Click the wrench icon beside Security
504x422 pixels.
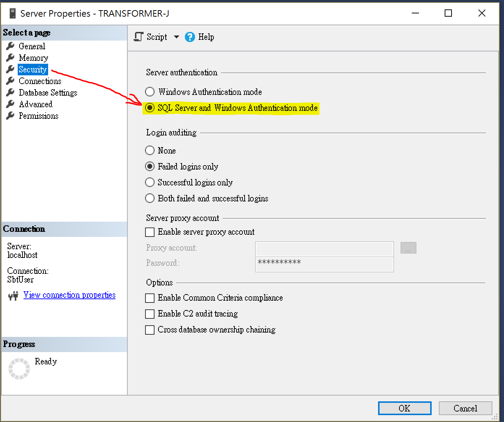tap(10, 69)
